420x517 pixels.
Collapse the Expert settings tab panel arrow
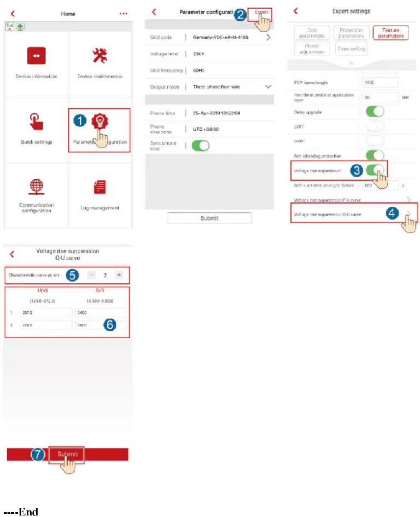coord(351,64)
